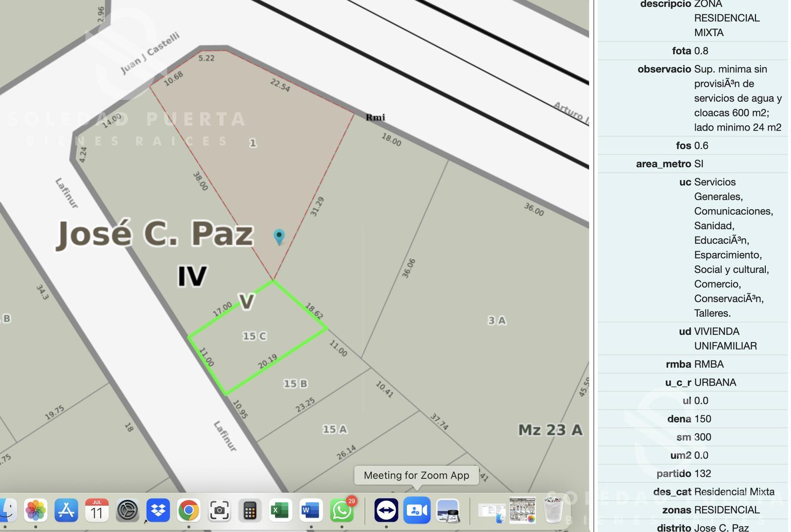Screen dimensions: 791x532
Task: Click the ud value VIVIENDA UNIFAMILIAR
Action: click(725, 339)
